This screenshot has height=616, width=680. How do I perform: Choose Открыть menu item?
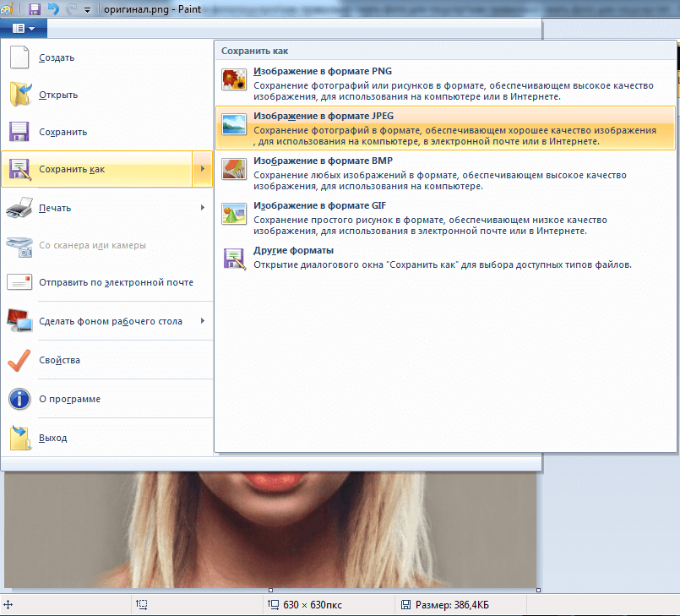pos(107,95)
